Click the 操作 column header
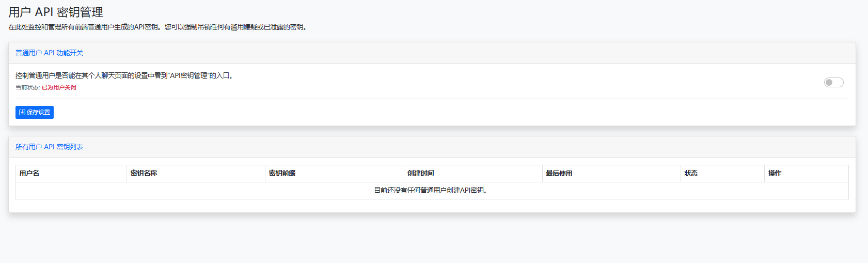 click(807, 174)
